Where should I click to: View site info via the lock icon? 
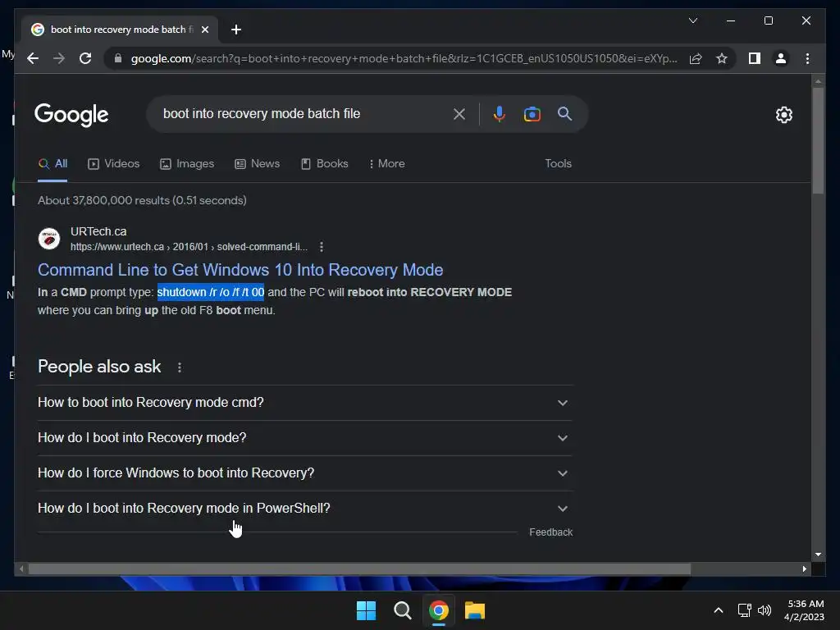(118, 58)
